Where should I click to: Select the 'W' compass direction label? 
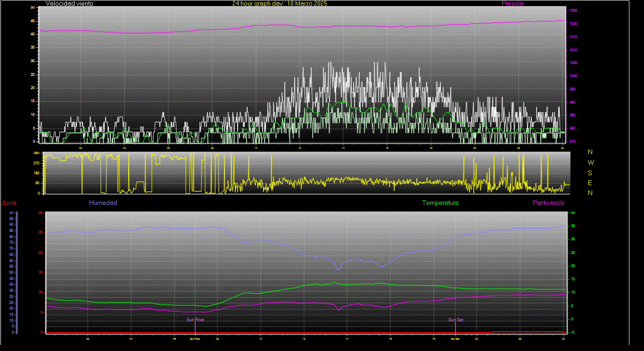tap(591, 162)
